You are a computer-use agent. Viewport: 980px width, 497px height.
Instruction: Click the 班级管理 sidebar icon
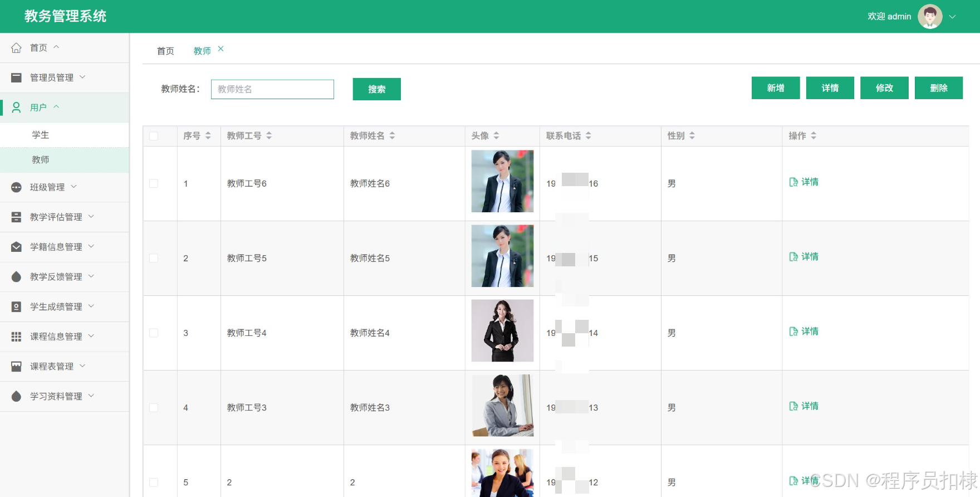pos(17,187)
